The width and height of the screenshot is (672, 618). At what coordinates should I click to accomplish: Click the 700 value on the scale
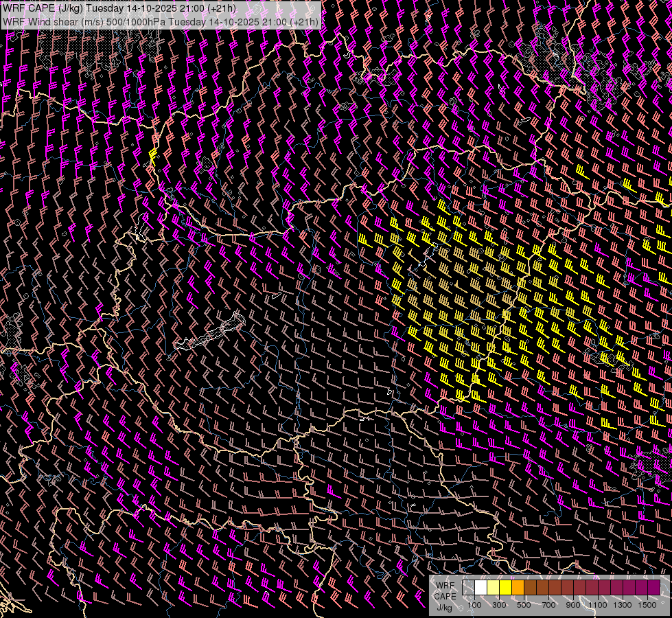pyautogui.click(x=548, y=606)
